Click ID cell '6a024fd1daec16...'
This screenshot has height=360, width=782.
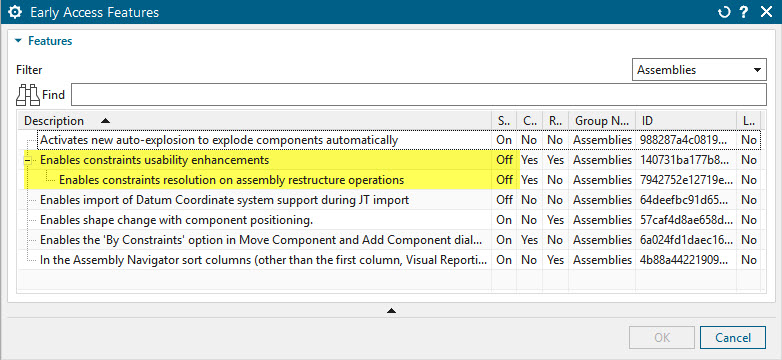pos(685,240)
